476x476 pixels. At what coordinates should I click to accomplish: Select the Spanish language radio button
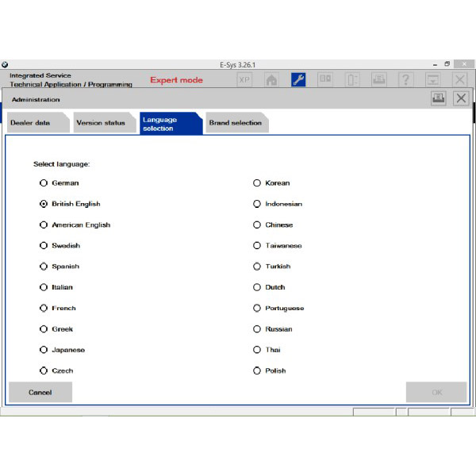point(44,267)
